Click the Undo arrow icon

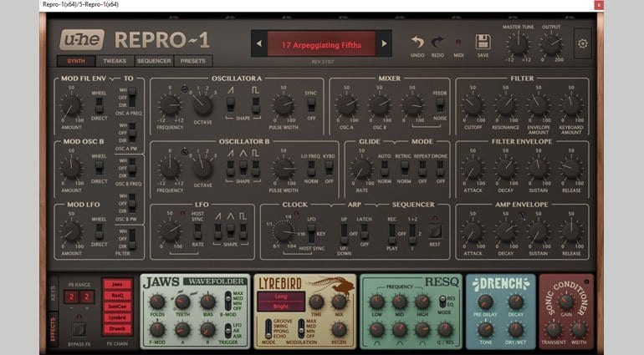coord(417,43)
